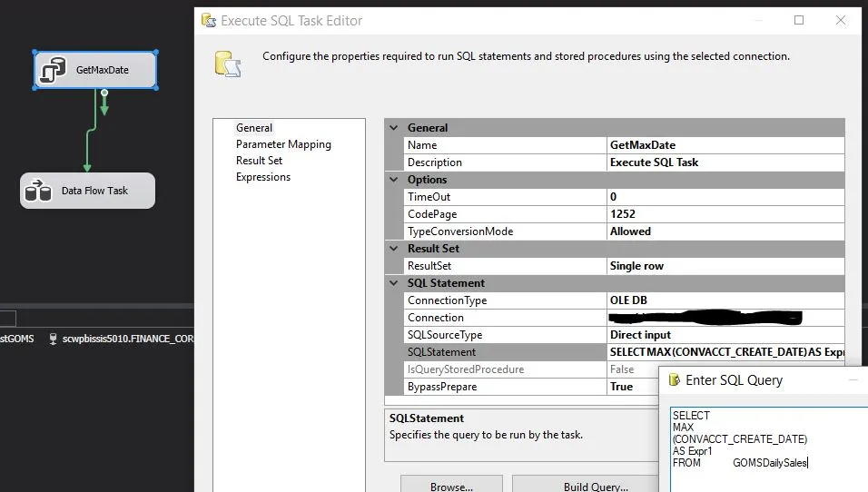The image size is (868, 492).
Task: Click the stGOMS connection manager entry
Action: pyautogui.click(x=17, y=339)
